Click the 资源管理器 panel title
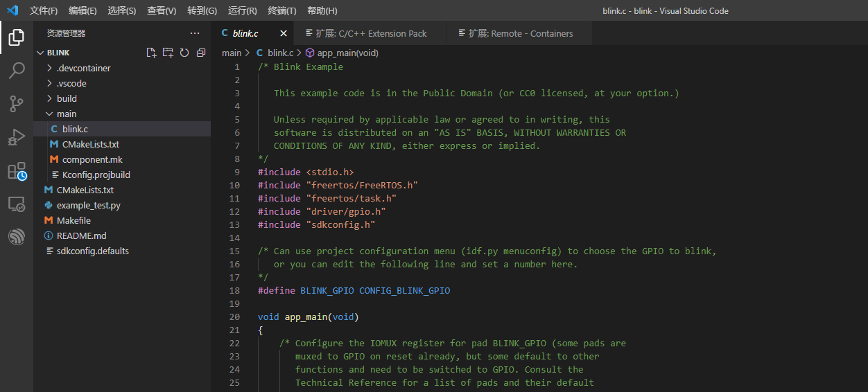Viewport: 868px width, 392px height. tap(67, 33)
